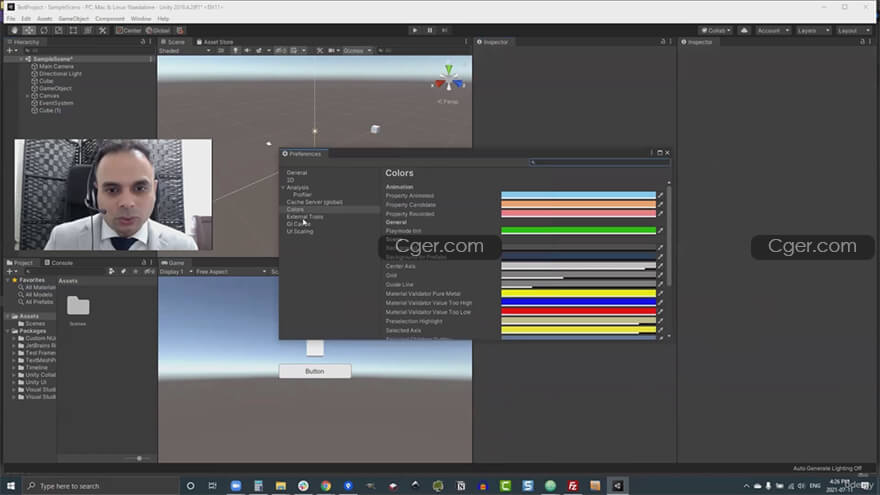This screenshot has height=495, width=880.
Task: Open UI Scaling in Preferences
Action: [300, 231]
